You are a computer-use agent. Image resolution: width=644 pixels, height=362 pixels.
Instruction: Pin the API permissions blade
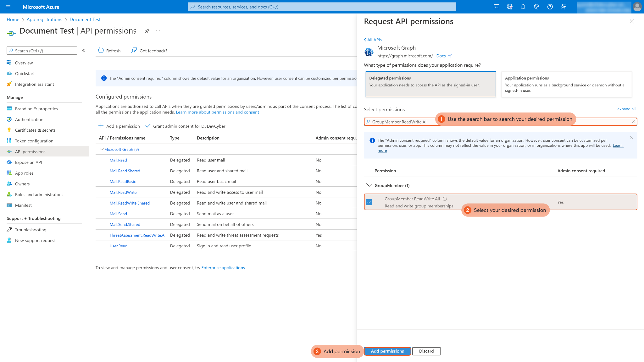pyautogui.click(x=147, y=31)
